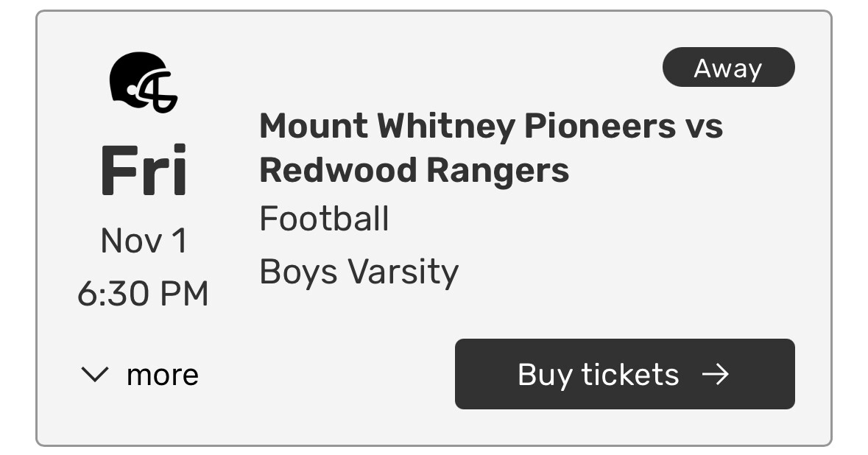Image resolution: width=868 pixels, height=455 pixels.
Task: Select the Football sport label
Action: click(324, 218)
